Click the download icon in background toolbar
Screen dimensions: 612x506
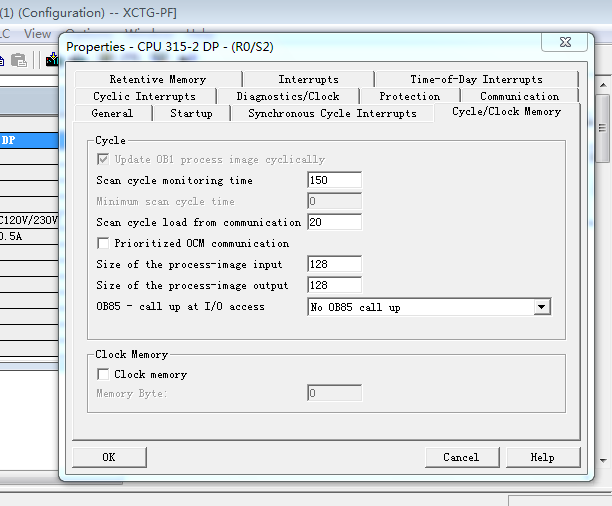pos(52,60)
